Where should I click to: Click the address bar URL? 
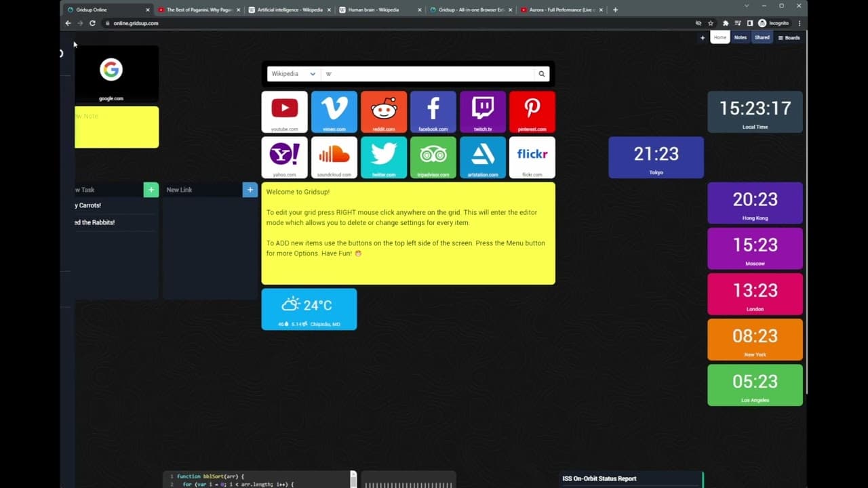click(136, 23)
